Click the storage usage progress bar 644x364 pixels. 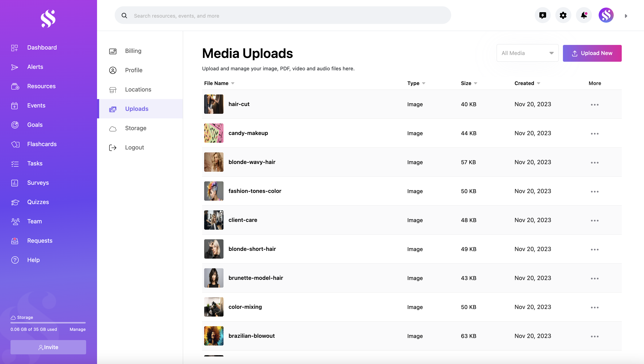tap(48, 323)
